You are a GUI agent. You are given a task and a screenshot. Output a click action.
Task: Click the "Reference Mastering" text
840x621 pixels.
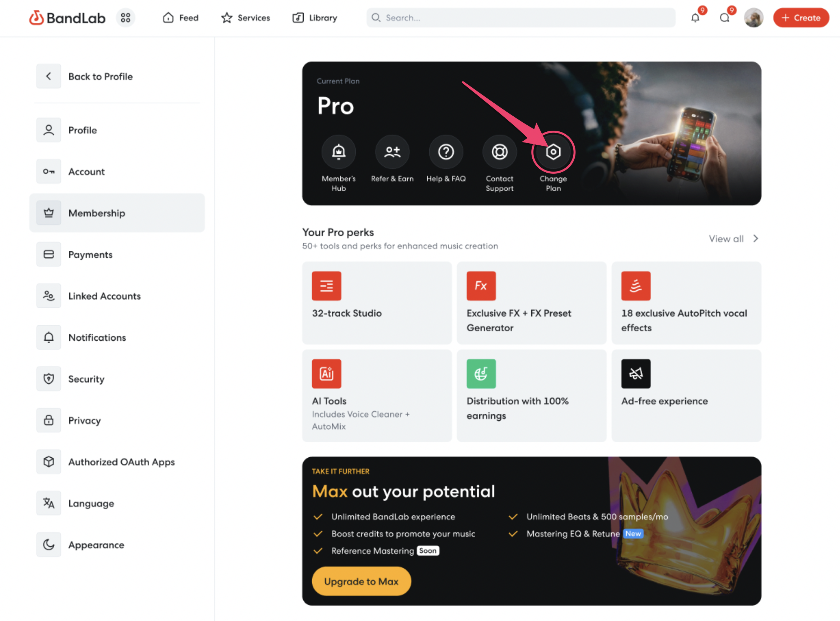373,551
